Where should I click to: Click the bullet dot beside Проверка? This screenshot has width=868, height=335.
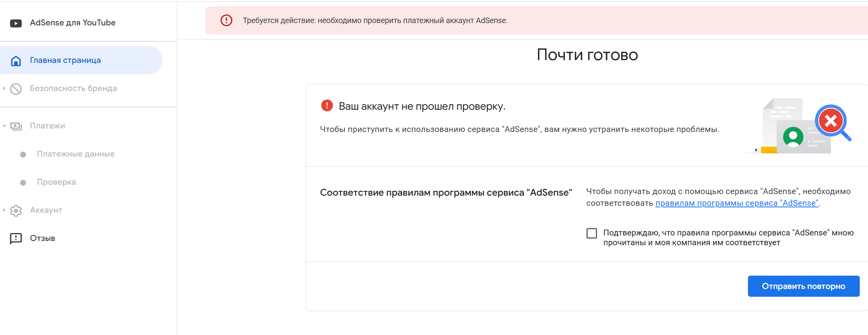point(23,183)
